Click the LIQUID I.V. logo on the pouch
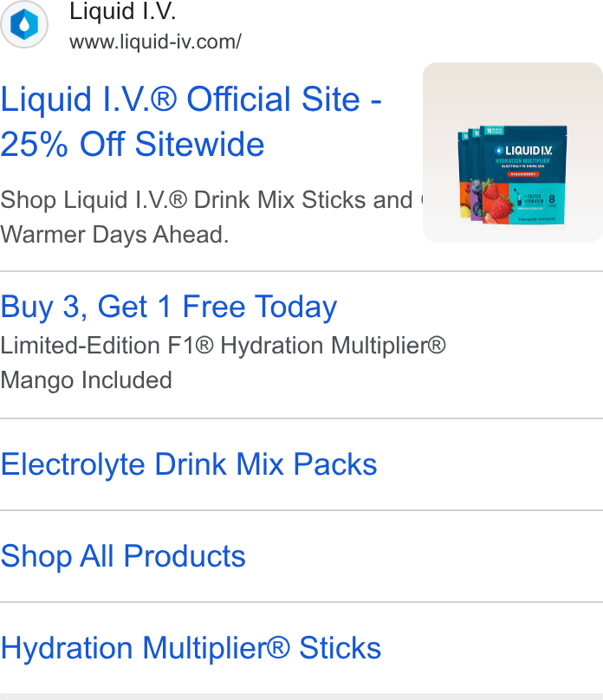603x700 pixels. (x=523, y=151)
